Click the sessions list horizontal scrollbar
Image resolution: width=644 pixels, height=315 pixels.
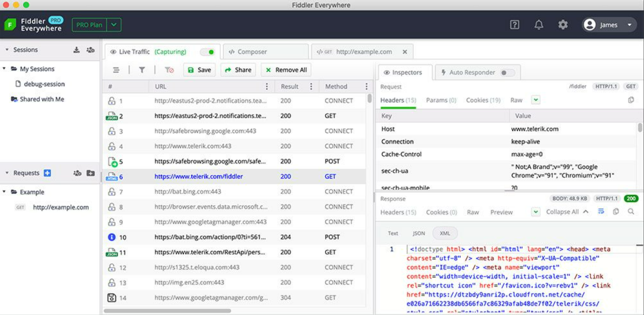tap(167, 311)
